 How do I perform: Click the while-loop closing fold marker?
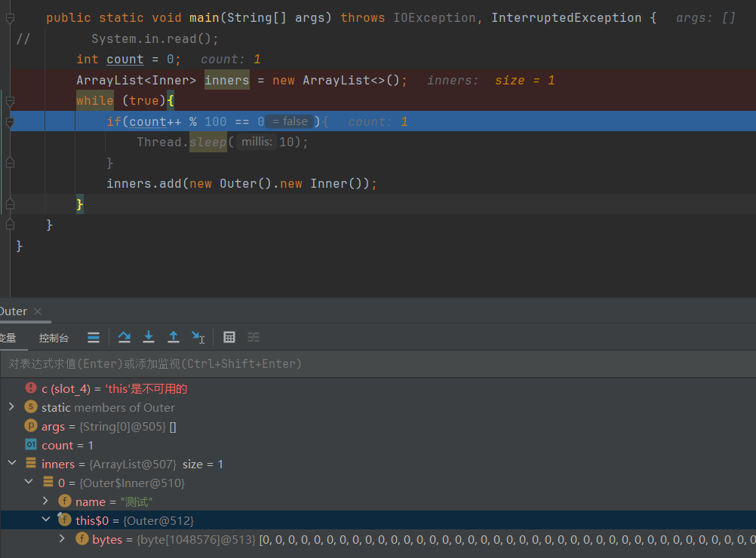click(10, 204)
